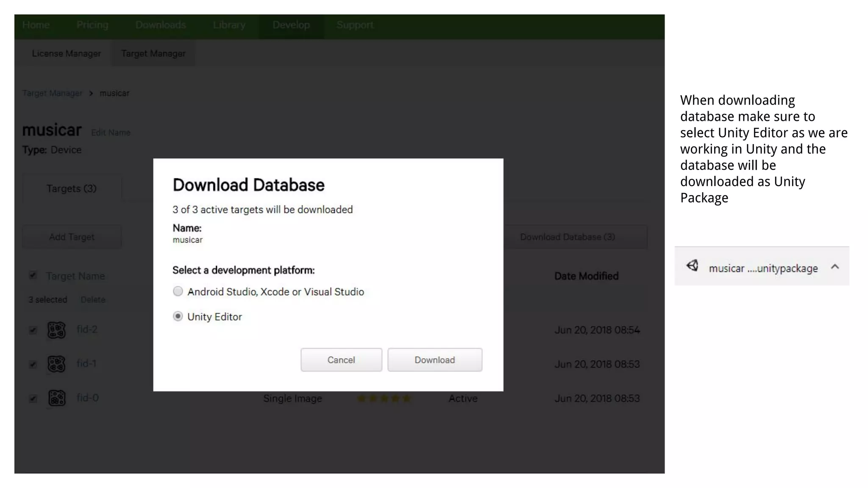
Task: Open the fid-0 target name link
Action: (x=88, y=398)
